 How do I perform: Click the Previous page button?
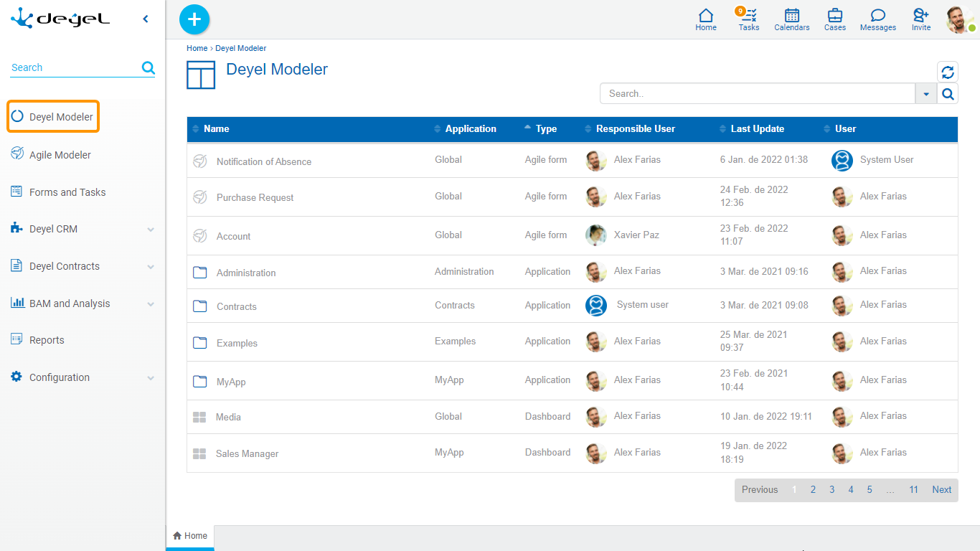760,489
